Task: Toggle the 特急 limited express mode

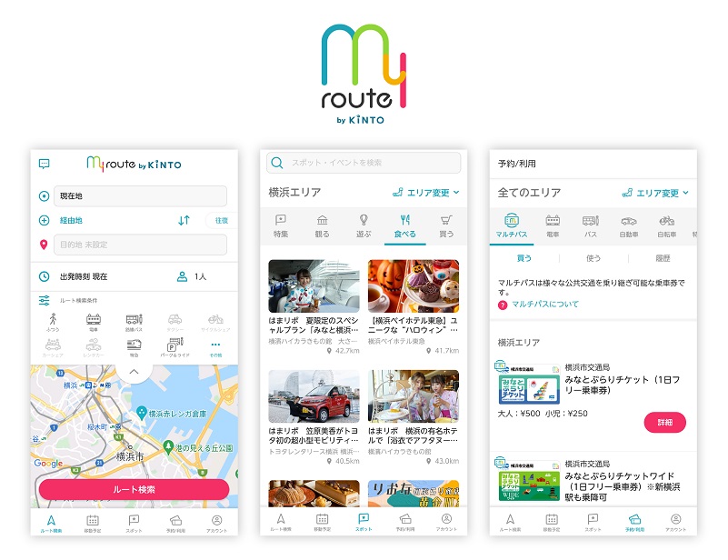Action: [x=134, y=347]
